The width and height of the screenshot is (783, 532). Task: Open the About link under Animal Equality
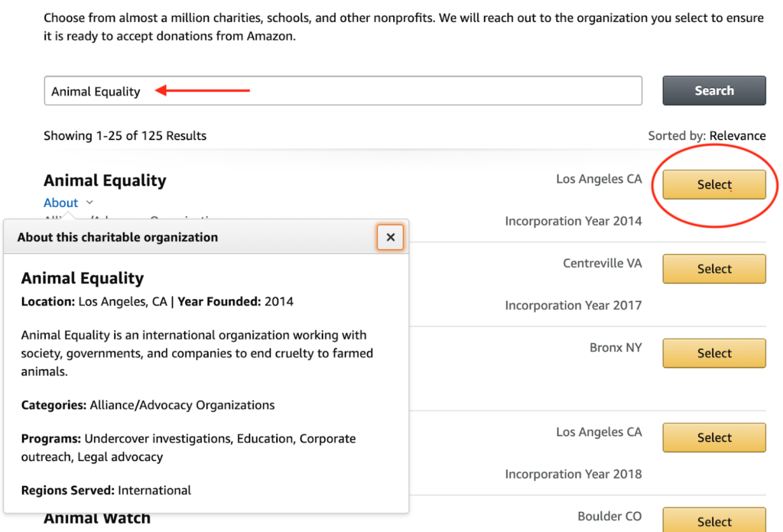[61, 203]
